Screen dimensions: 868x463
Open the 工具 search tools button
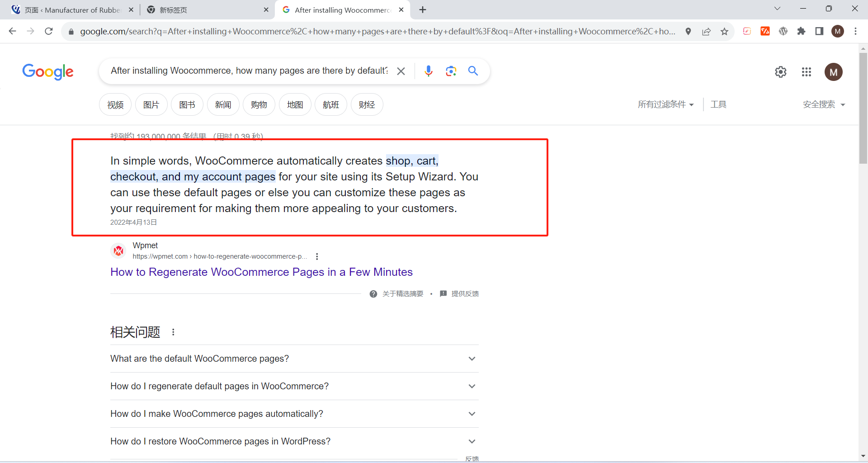coord(718,104)
